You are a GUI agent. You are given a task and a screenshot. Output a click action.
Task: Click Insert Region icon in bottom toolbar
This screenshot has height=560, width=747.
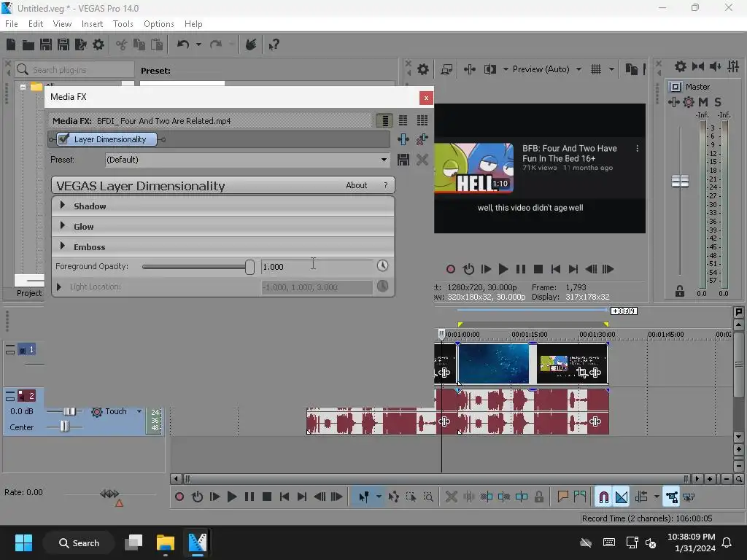tap(580, 497)
